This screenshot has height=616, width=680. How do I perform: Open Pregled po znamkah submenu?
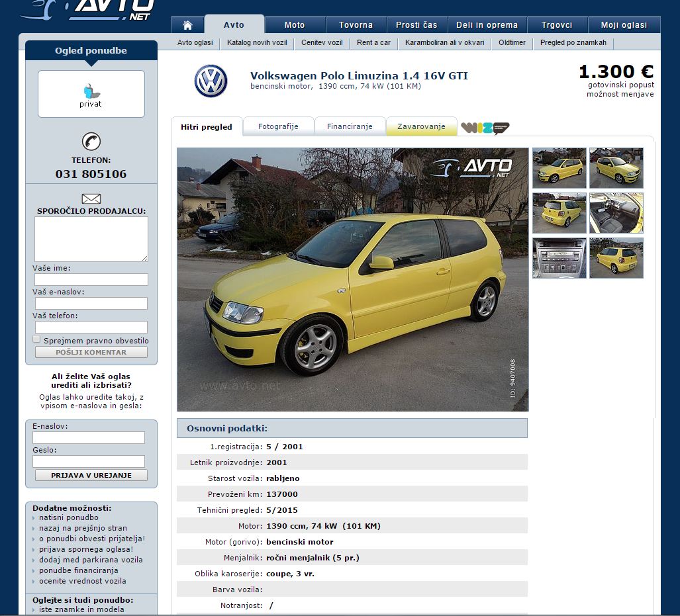pyautogui.click(x=573, y=42)
